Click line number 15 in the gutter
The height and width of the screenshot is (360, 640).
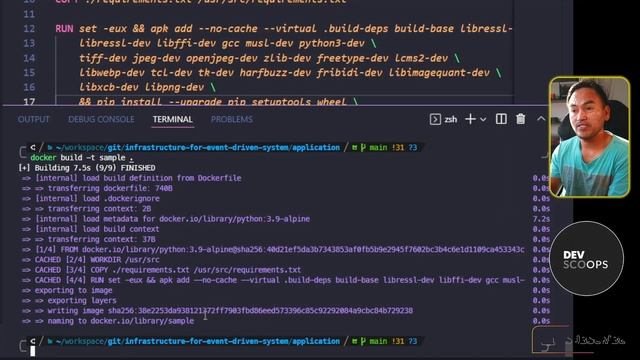tap(29, 73)
